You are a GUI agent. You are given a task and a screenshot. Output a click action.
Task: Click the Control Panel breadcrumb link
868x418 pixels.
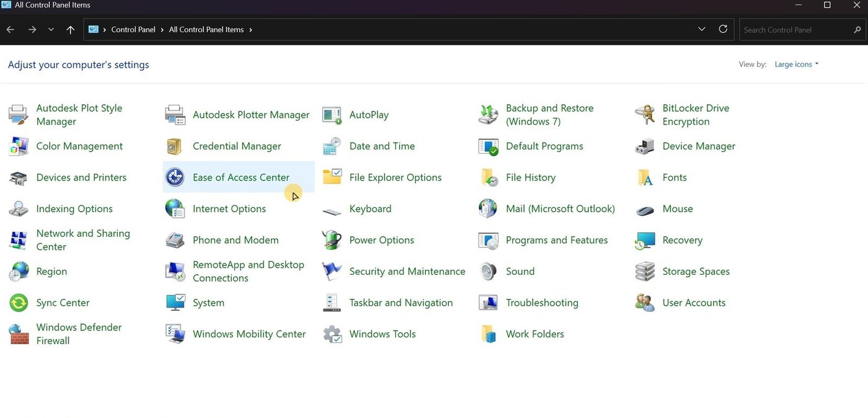click(x=133, y=30)
